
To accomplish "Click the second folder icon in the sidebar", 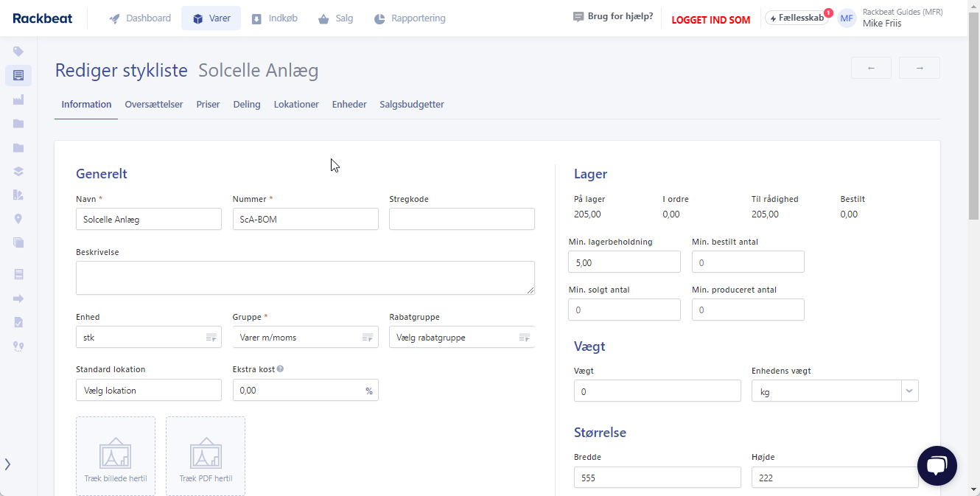I will tap(18, 147).
